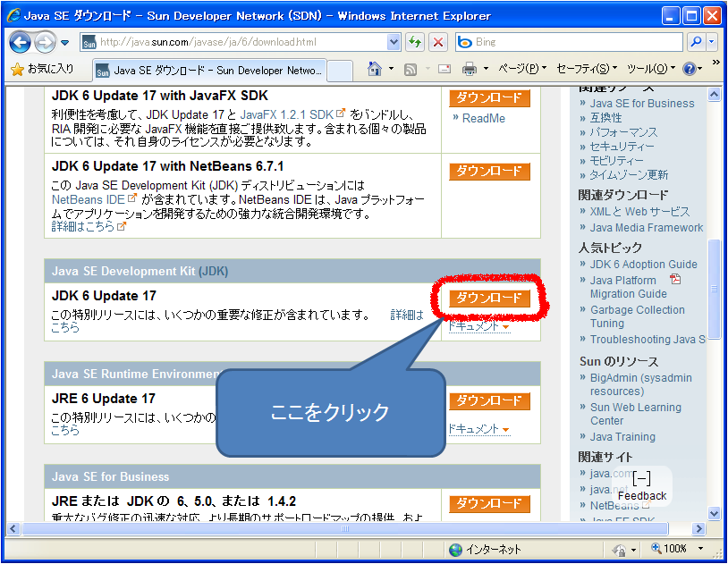
Task: Click the Sun site icon in address bar
Action: click(x=89, y=43)
